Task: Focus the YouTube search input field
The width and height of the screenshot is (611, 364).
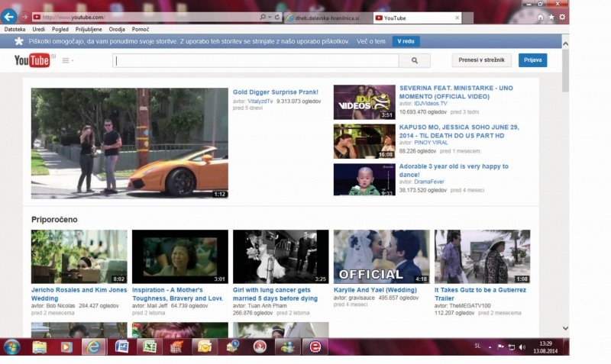Action: [x=256, y=60]
